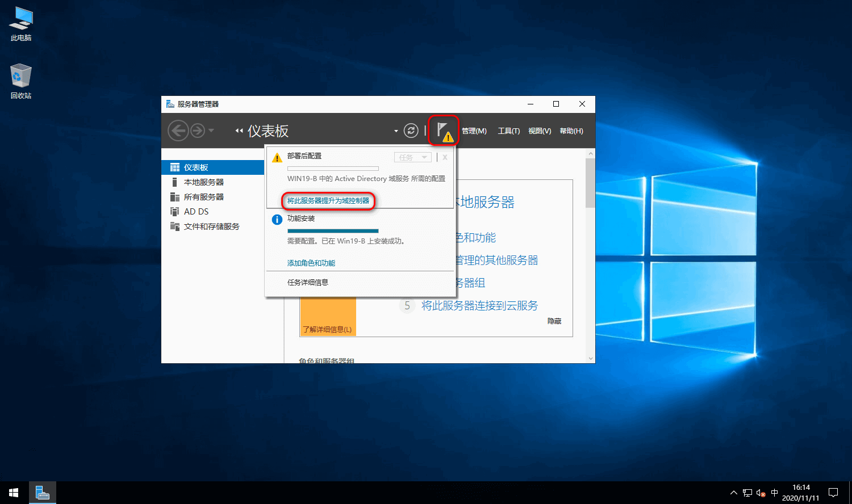Open 任务详细信息

click(x=308, y=283)
